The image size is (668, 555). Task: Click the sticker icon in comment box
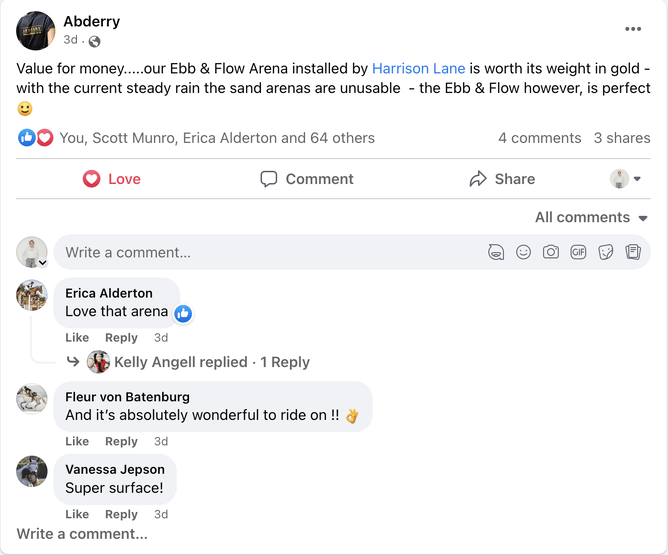pyautogui.click(x=605, y=253)
